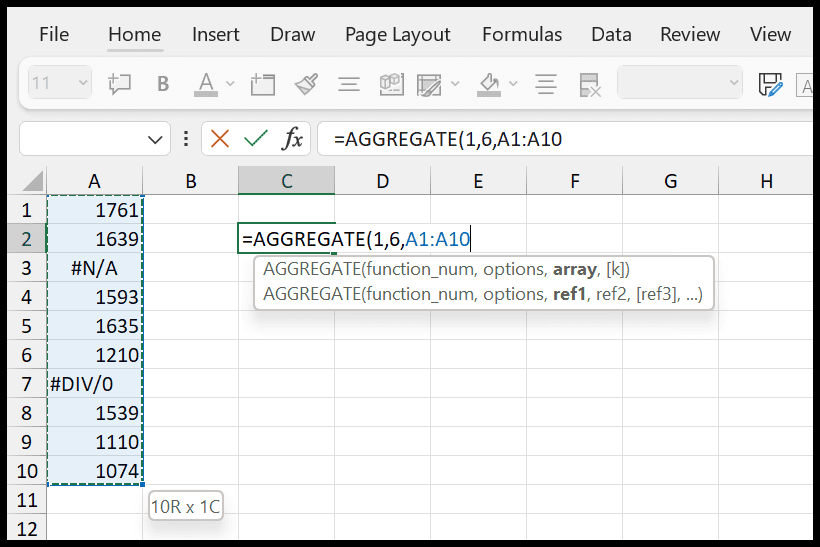Switch to the Formulas ribbon tab
820x547 pixels.
click(x=522, y=35)
